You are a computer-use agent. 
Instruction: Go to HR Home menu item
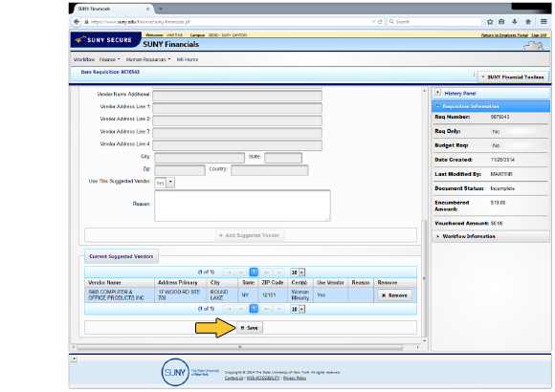(188, 59)
